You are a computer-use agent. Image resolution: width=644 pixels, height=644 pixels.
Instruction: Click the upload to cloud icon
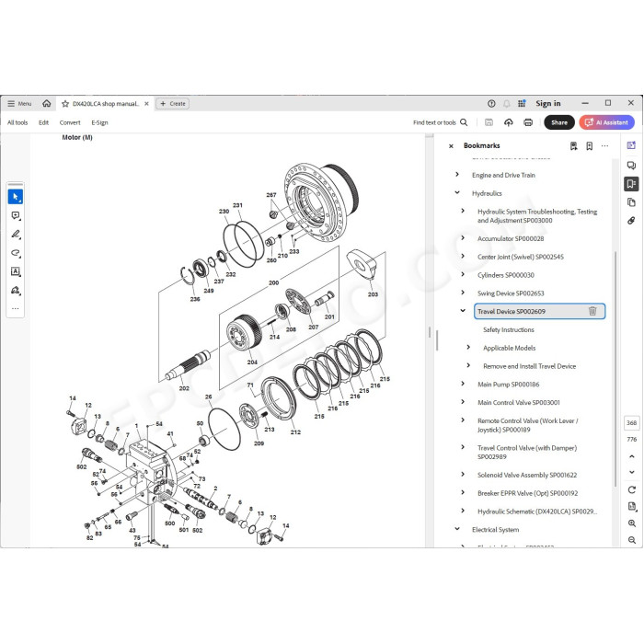coord(509,122)
